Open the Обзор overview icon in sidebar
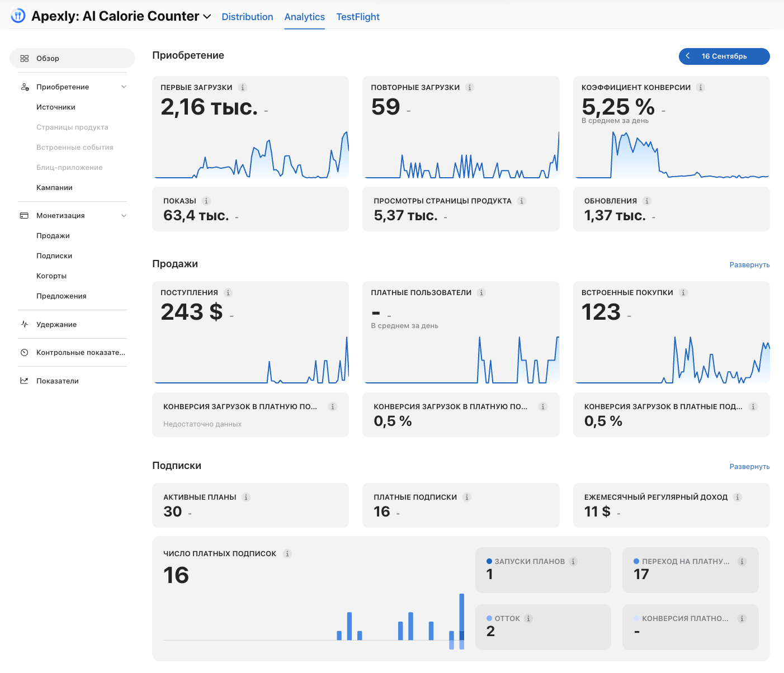Image resolution: width=784 pixels, height=673 pixels. pos(25,58)
